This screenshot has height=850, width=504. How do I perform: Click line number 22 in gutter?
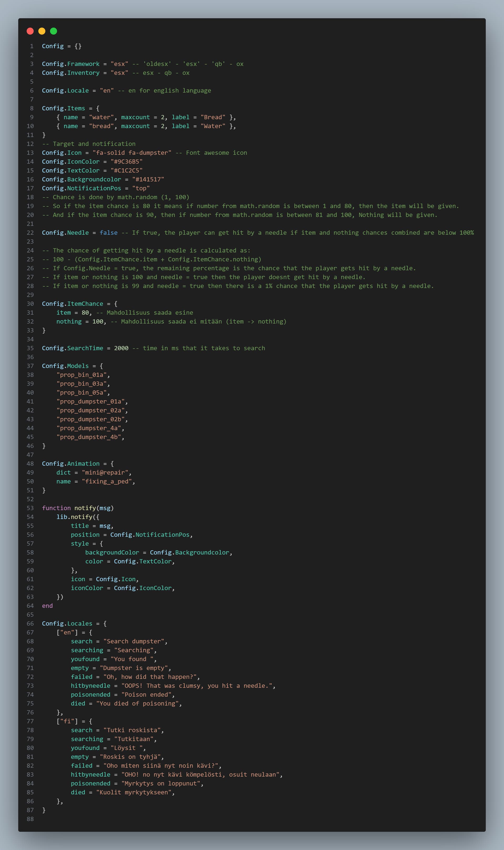pos(30,233)
